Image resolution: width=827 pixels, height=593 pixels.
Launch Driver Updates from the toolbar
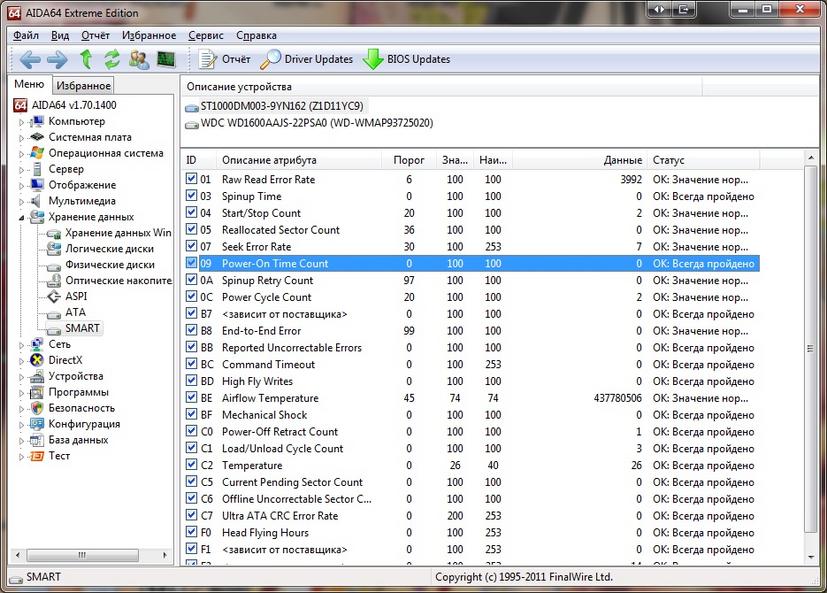(307, 59)
